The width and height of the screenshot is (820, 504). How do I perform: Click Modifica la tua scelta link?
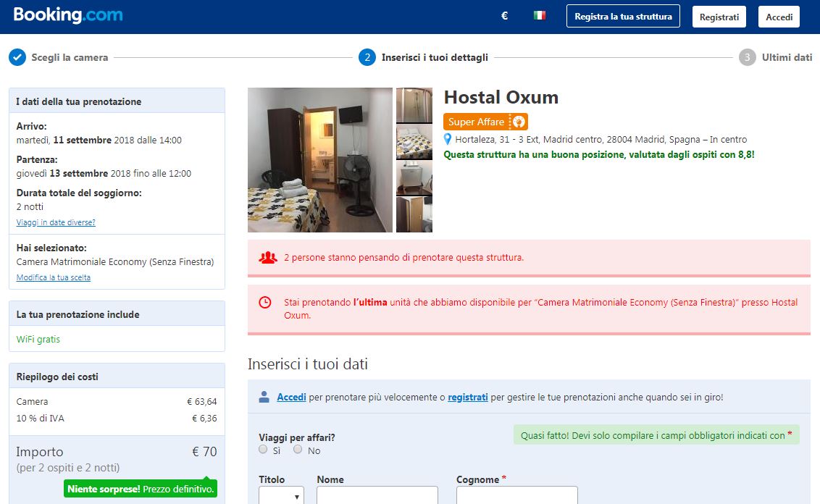(54, 277)
